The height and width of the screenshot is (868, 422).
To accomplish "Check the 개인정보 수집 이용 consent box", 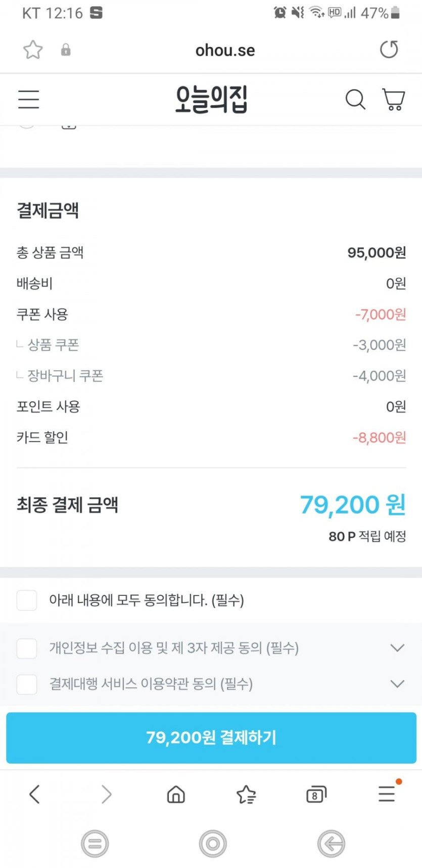I will point(27,648).
